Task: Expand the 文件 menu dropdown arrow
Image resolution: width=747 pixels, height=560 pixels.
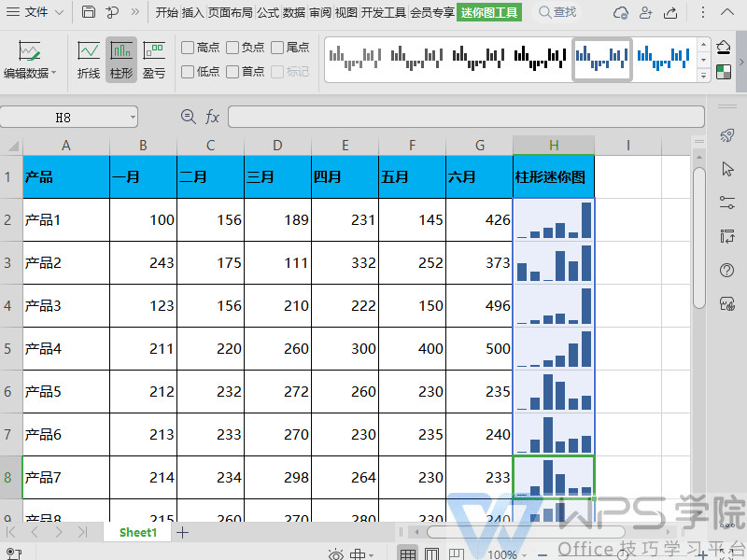Action: point(59,12)
